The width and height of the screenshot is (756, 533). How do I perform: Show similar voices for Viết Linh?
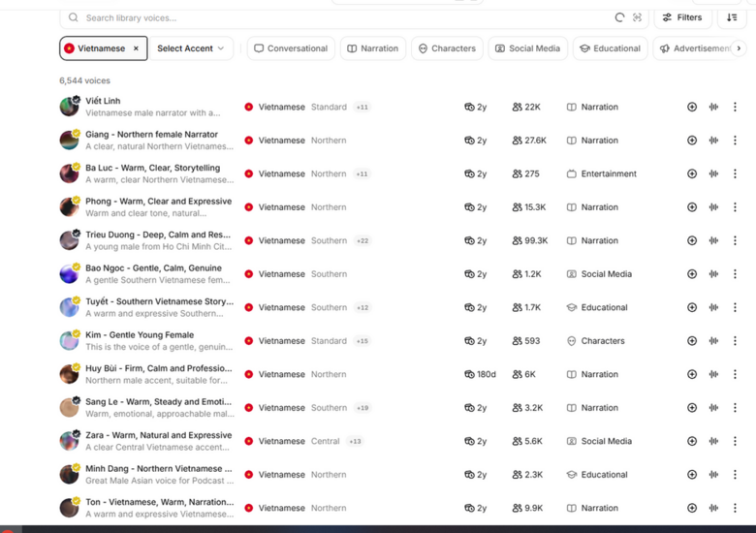click(x=714, y=107)
